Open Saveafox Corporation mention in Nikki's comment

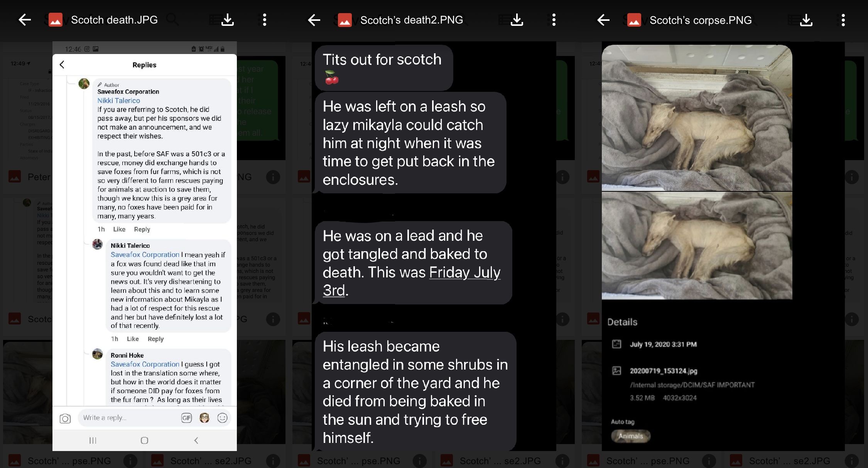[145, 255]
